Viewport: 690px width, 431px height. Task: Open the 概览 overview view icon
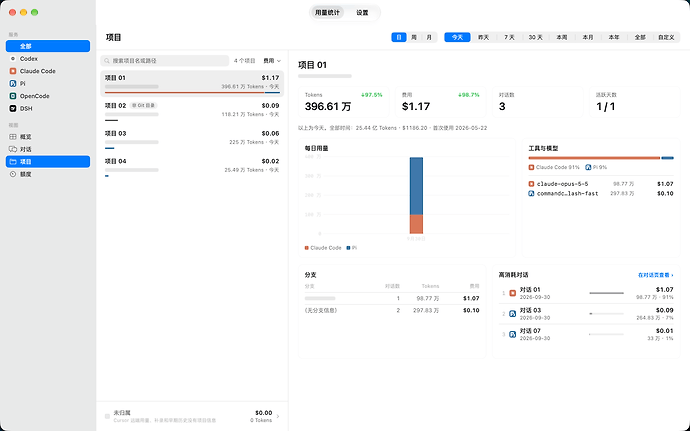[13, 137]
